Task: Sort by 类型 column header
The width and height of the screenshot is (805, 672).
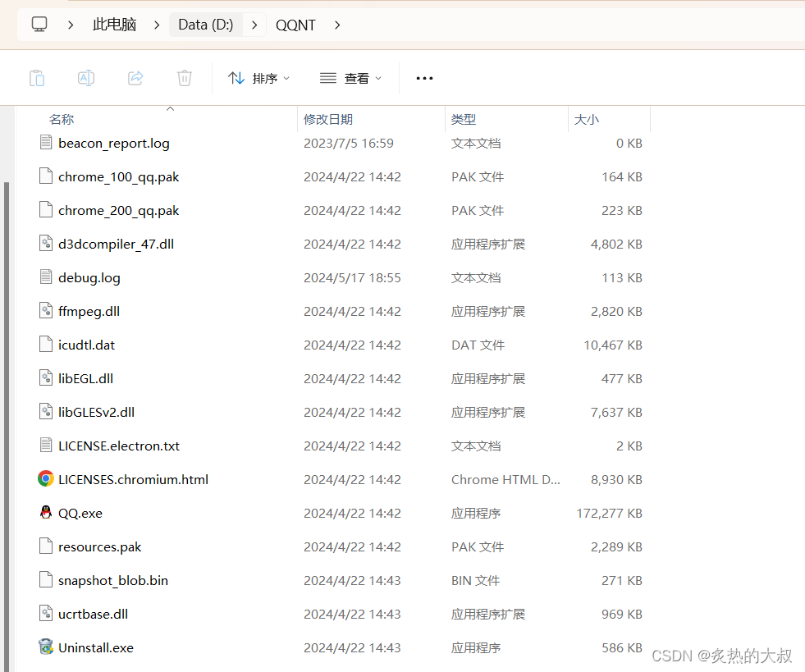Action: coord(464,119)
